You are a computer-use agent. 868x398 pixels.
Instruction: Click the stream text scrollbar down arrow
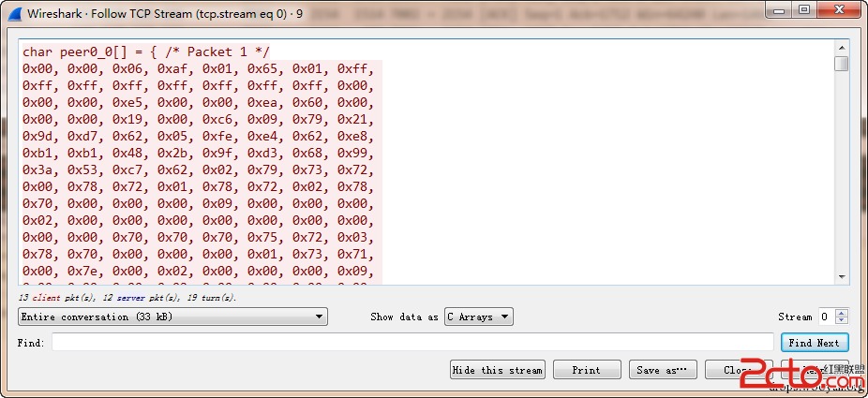841,276
